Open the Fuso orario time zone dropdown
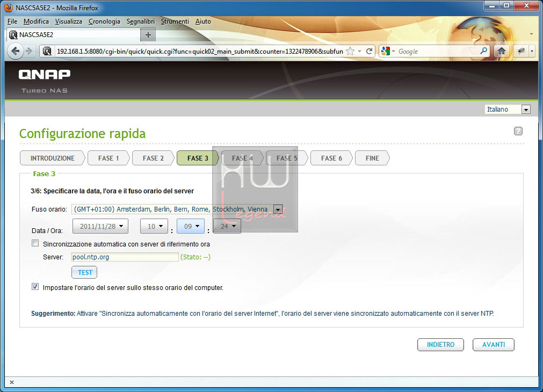The height and width of the screenshot is (392, 543). coord(278,209)
